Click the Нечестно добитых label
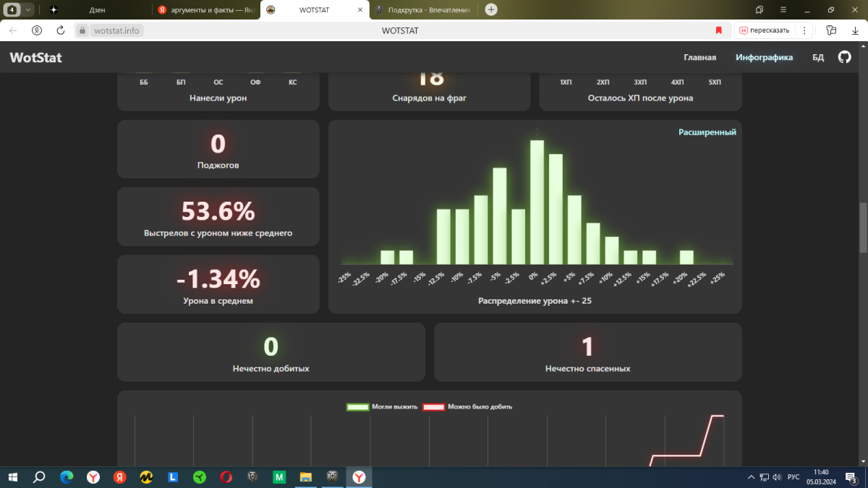Screen dimensions: 868x488 (x=271, y=369)
